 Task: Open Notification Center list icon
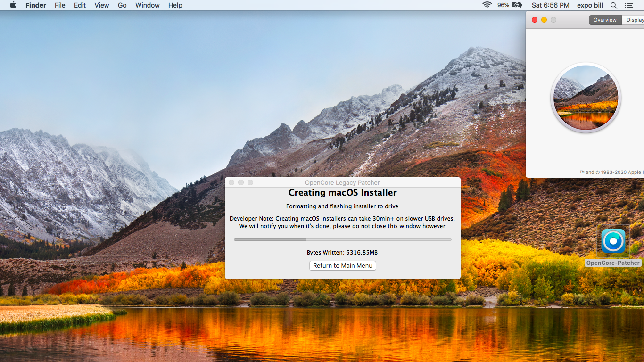click(x=628, y=5)
